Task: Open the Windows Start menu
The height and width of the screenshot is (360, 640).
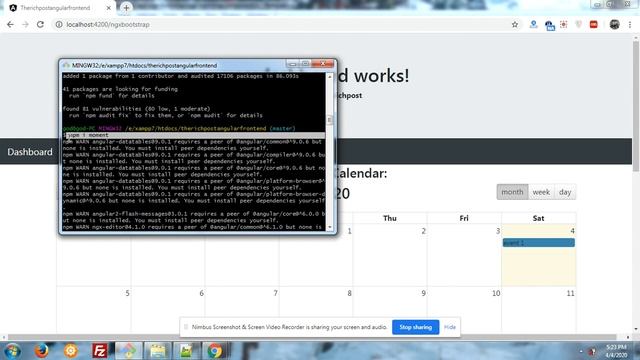Action: [12, 351]
